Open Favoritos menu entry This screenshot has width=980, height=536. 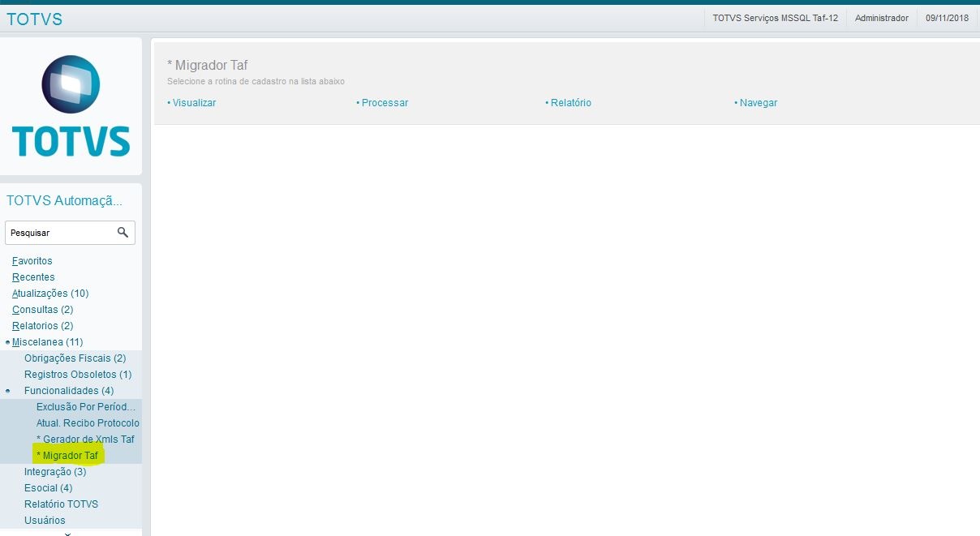tap(32, 261)
